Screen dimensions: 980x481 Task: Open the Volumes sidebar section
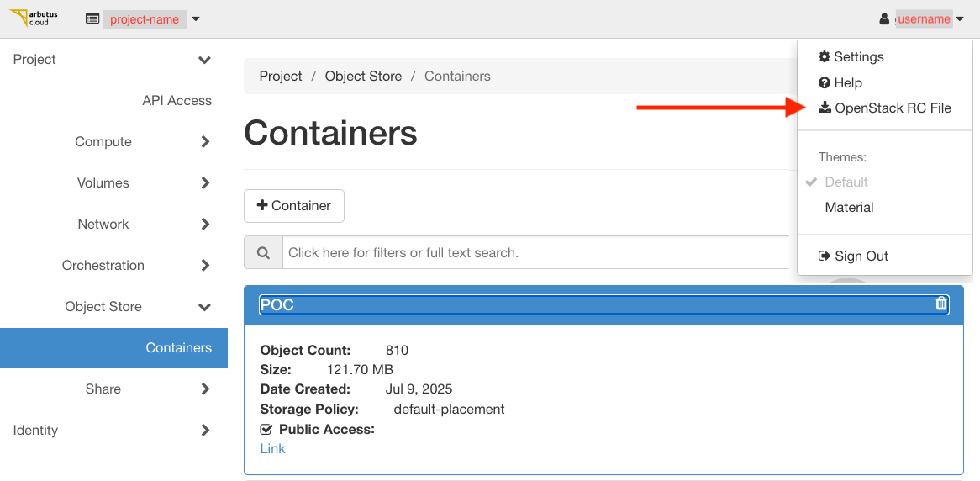[x=103, y=183]
